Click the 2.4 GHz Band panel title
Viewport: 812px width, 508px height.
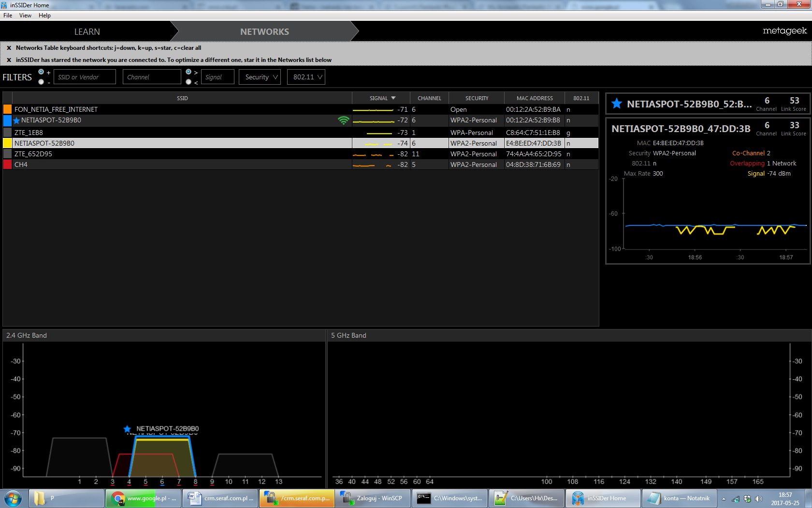pyautogui.click(x=27, y=335)
